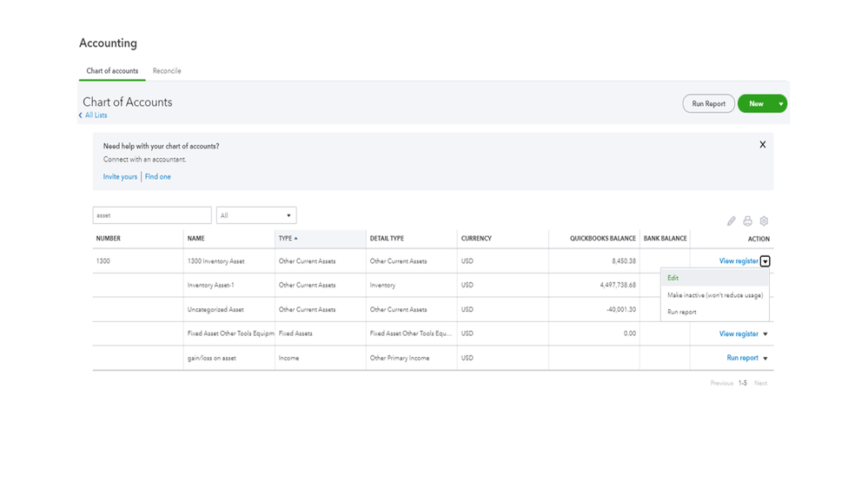Open table settings gear icon

coord(764,221)
